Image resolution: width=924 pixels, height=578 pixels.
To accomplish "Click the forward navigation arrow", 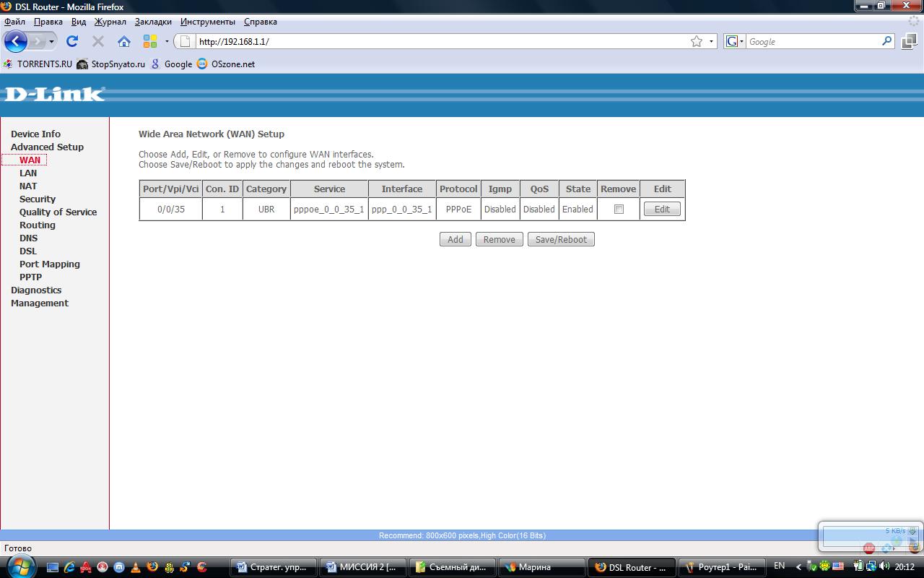I will 38,41.
